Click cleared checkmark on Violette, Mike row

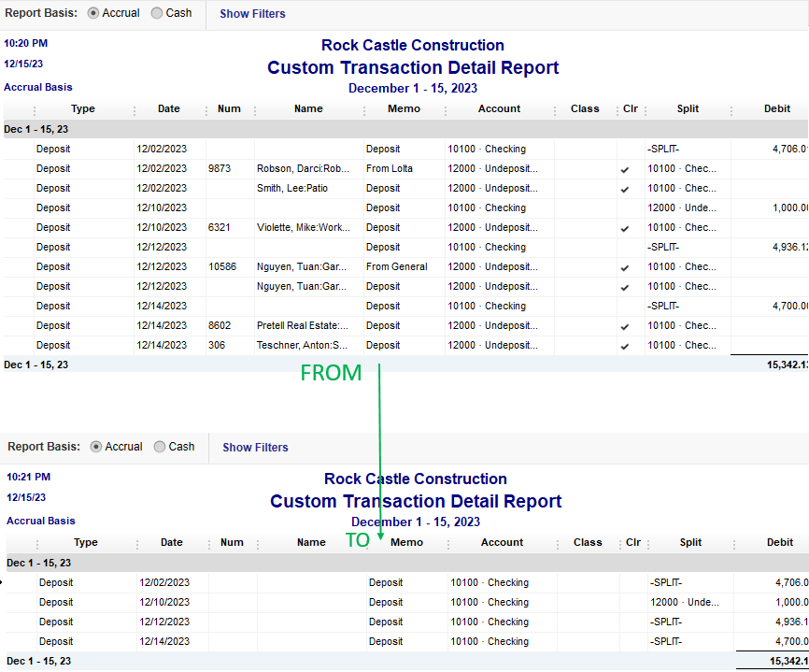click(x=625, y=228)
